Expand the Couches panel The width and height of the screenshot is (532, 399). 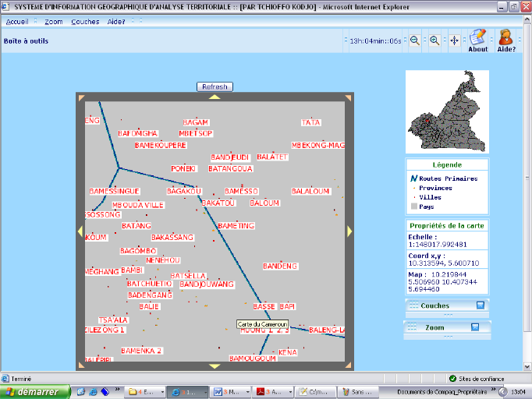click(480, 305)
